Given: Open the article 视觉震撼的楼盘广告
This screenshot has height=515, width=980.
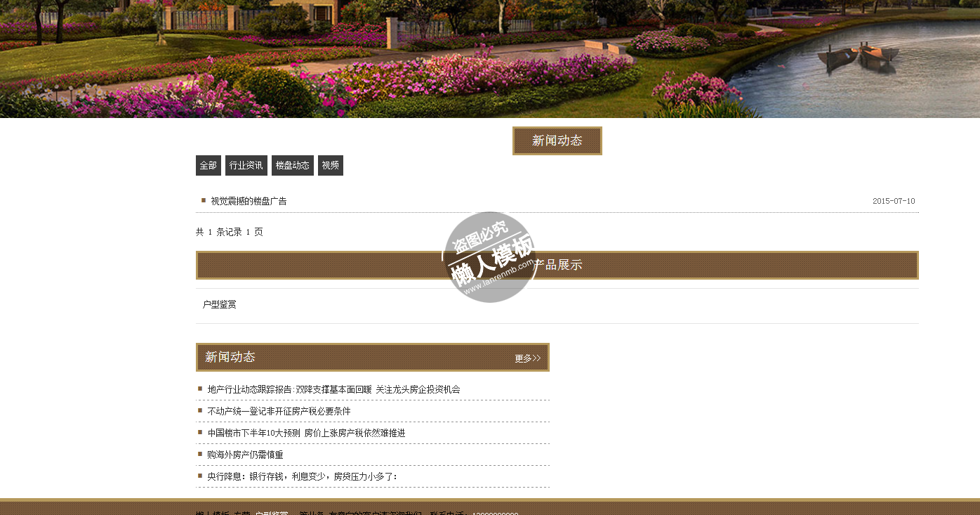Looking at the screenshot, I should point(249,201).
